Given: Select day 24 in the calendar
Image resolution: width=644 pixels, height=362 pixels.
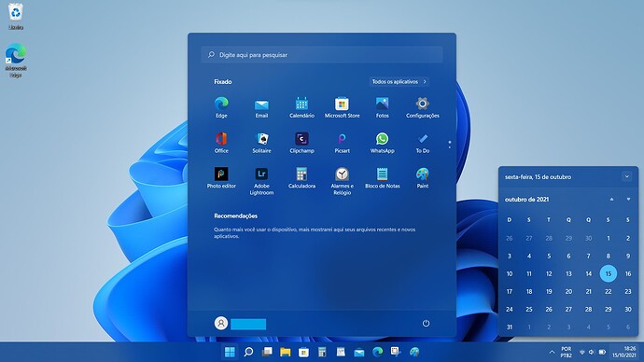Looking at the screenshot, I should (510, 310).
